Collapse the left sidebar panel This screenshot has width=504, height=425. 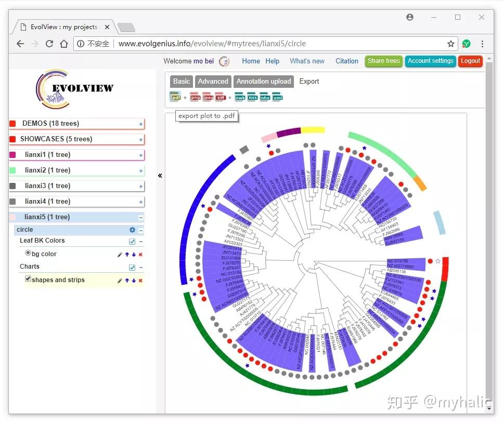(x=160, y=176)
